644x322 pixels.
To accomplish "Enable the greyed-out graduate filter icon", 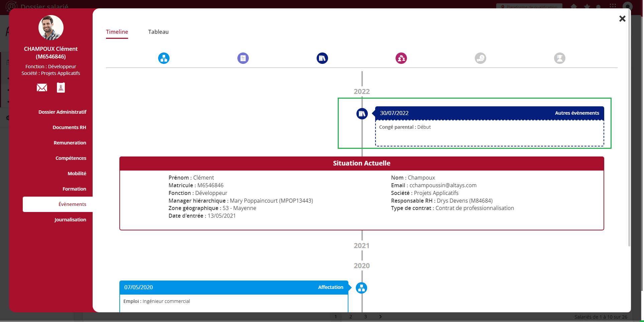I will pyautogui.click(x=559, y=58).
